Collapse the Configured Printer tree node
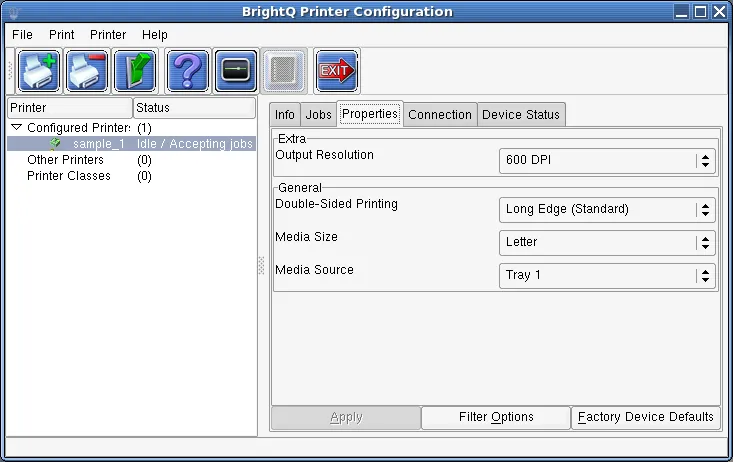This screenshot has width=733, height=462. (x=16, y=127)
